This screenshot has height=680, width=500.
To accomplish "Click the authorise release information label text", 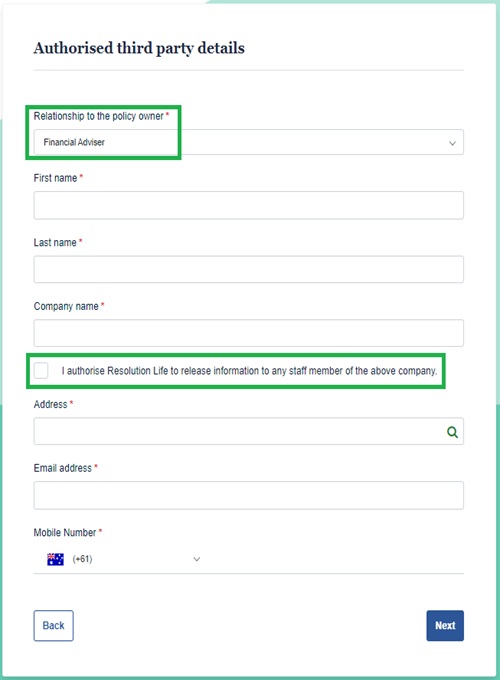I will [249, 371].
